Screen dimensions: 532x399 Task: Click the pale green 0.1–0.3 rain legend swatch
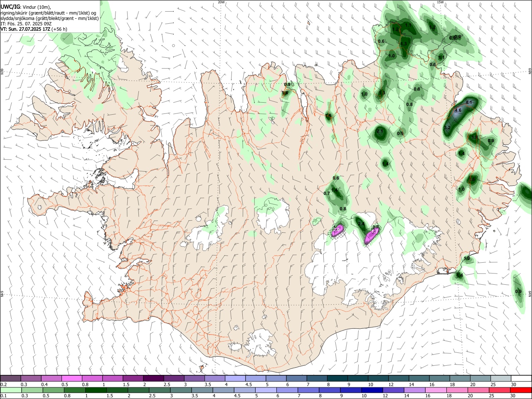coord(10,390)
